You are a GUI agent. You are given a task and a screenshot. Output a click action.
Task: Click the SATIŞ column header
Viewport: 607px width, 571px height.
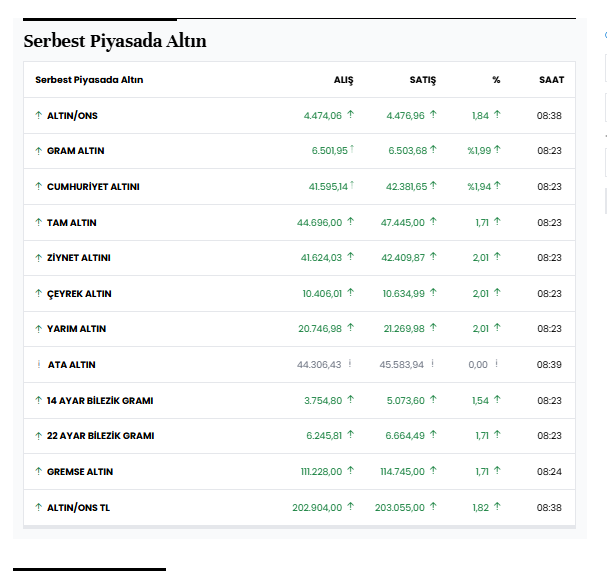point(422,80)
